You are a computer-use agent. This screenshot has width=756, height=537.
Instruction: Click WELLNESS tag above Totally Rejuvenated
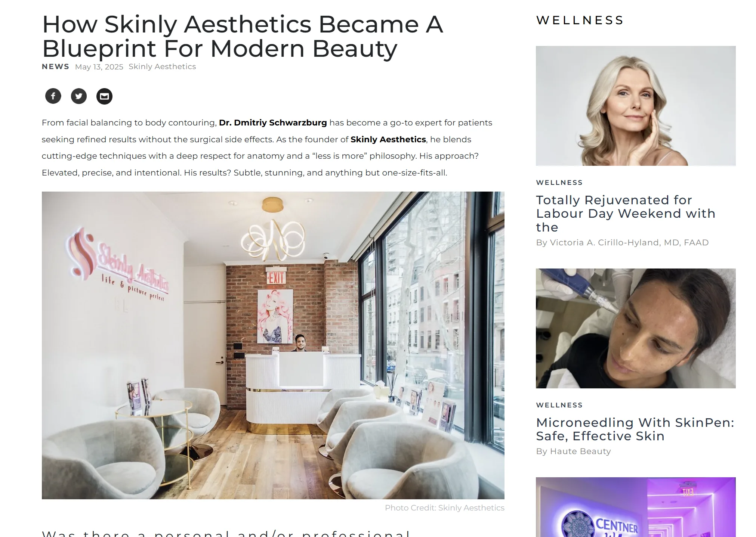click(559, 183)
